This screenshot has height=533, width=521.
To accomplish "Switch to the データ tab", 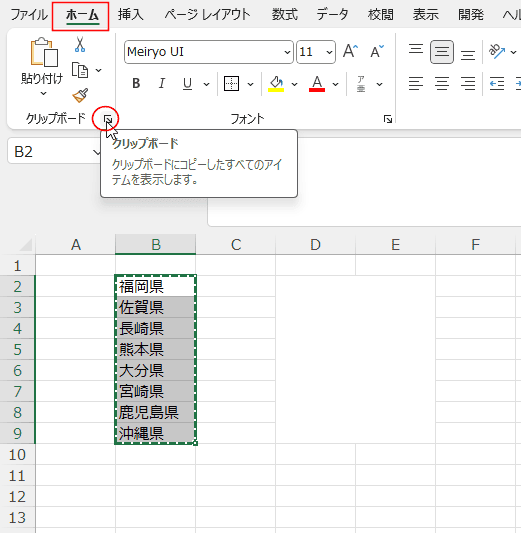I will (332, 15).
